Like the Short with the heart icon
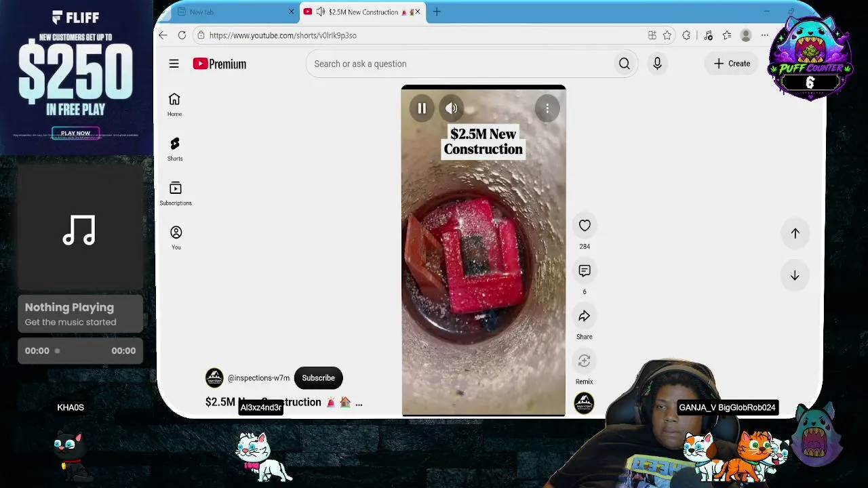This screenshot has height=488, width=868. pos(585,226)
